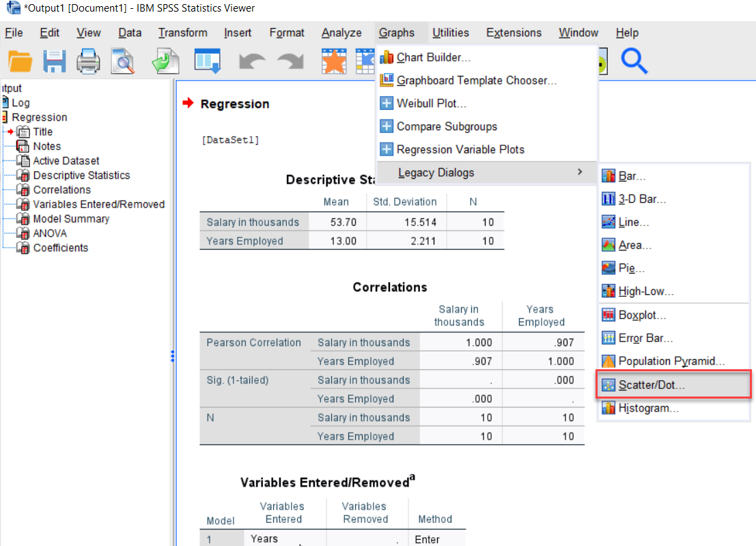
Task: Select Graphboard Template Chooser menu entry
Action: point(486,81)
